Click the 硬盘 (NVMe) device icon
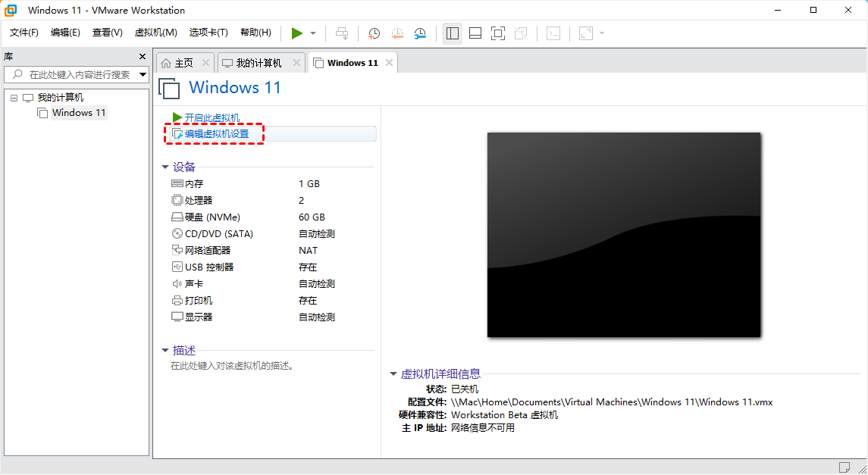Viewport: 868px width, 475px height. click(x=177, y=217)
